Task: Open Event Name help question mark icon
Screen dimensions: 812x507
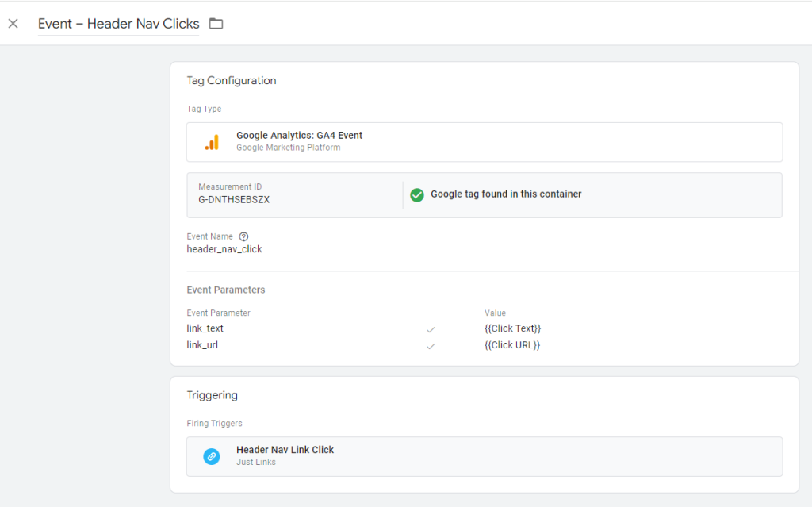Action: (x=243, y=236)
